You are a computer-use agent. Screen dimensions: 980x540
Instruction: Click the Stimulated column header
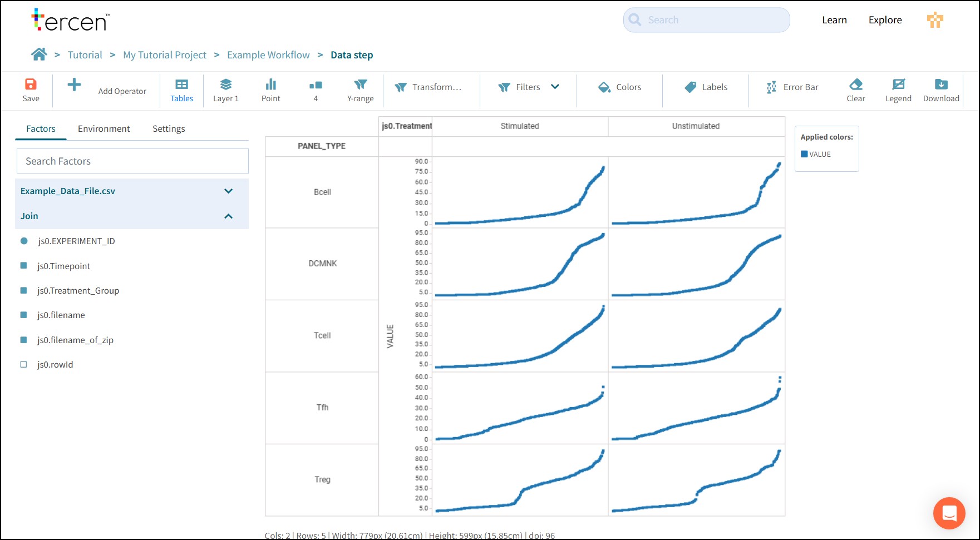pyautogui.click(x=520, y=126)
